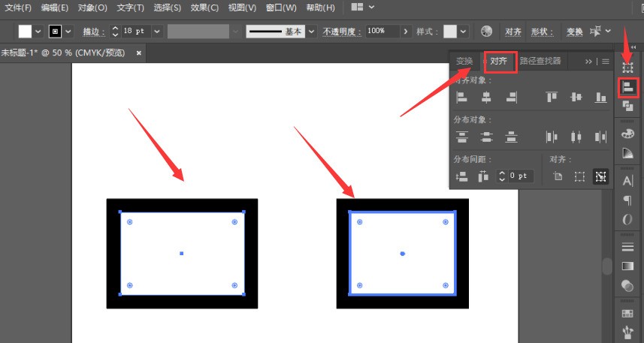Open Align panel from right dock icon
The height and width of the screenshot is (343, 644).
coord(628,87)
